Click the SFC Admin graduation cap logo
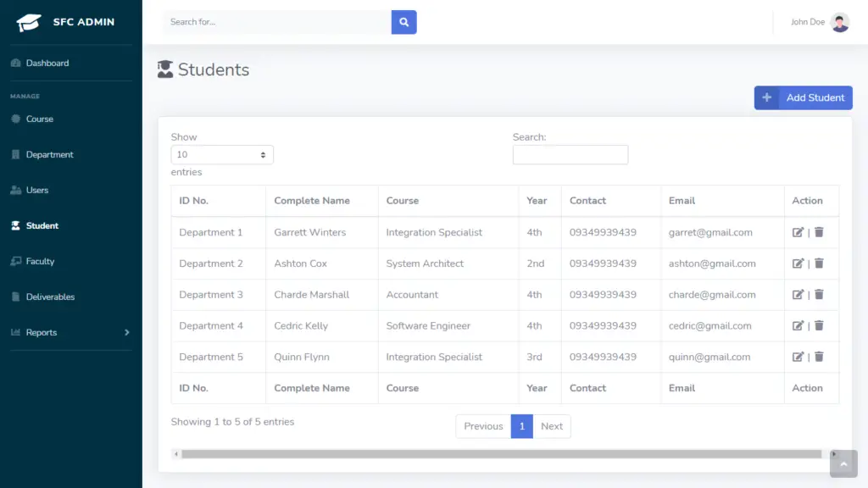The image size is (868, 488). [x=28, y=20]
